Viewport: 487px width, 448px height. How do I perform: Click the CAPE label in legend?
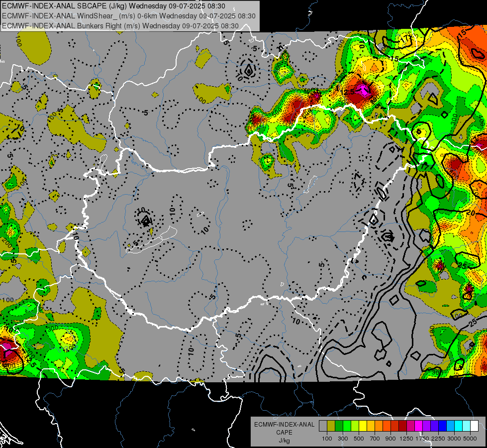pos(284,433)
